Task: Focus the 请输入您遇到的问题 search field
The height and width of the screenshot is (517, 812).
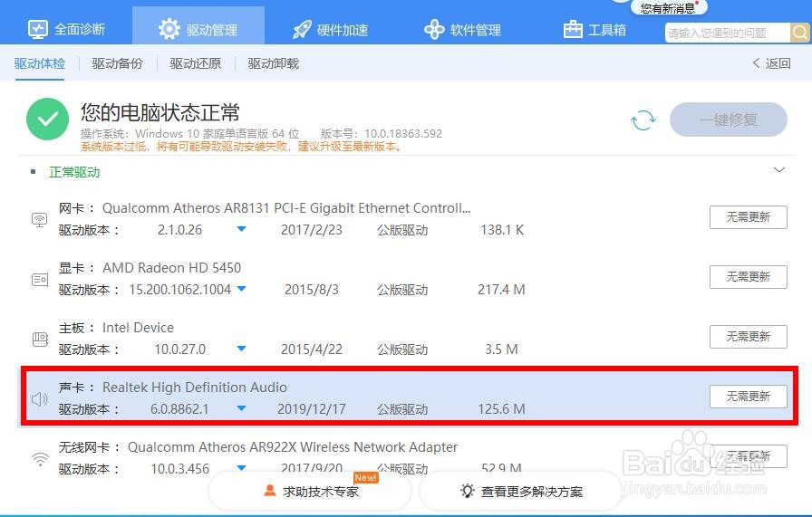Action: [727, 34]
